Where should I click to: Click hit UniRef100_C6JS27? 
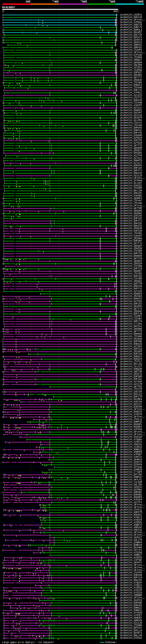point(131,366)
